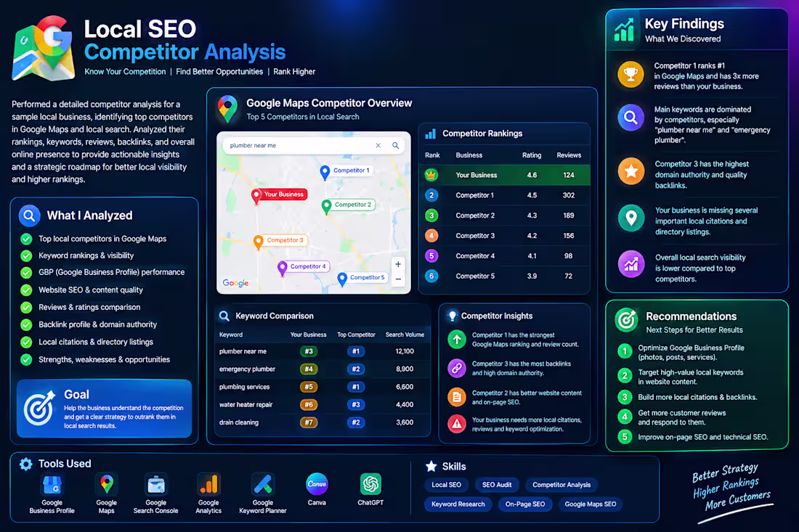The height and width of the screenshot is (532, 799).
Task: Click the rank 5 badge for Competitor 4
Action: tap(431, 255)
